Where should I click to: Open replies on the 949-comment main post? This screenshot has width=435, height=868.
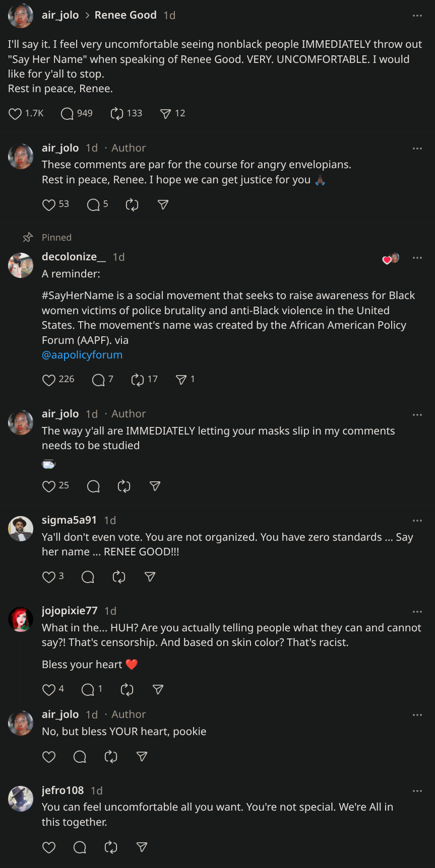67,114
